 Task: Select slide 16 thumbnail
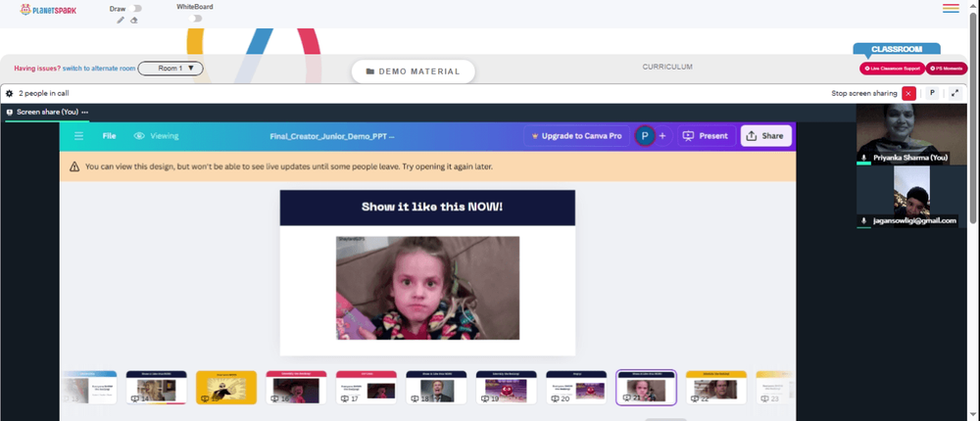[296, 388]
